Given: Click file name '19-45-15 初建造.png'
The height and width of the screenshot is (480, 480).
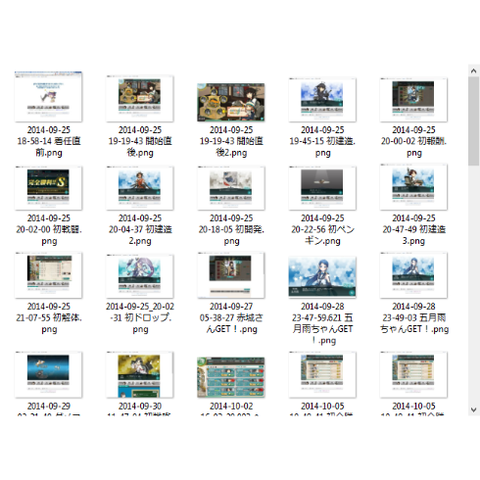Looking at the screenshot, I should pyautogui.click(x=322, y=141).
